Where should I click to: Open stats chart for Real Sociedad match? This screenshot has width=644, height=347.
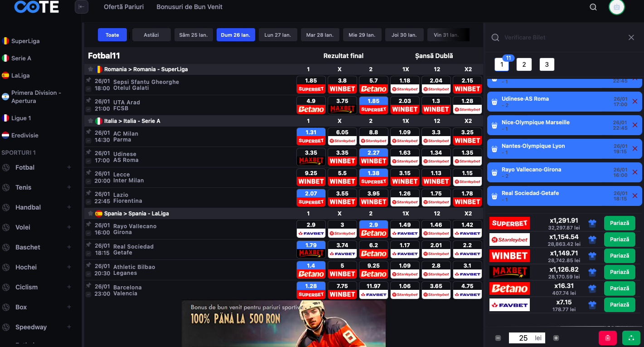(89, 253)
